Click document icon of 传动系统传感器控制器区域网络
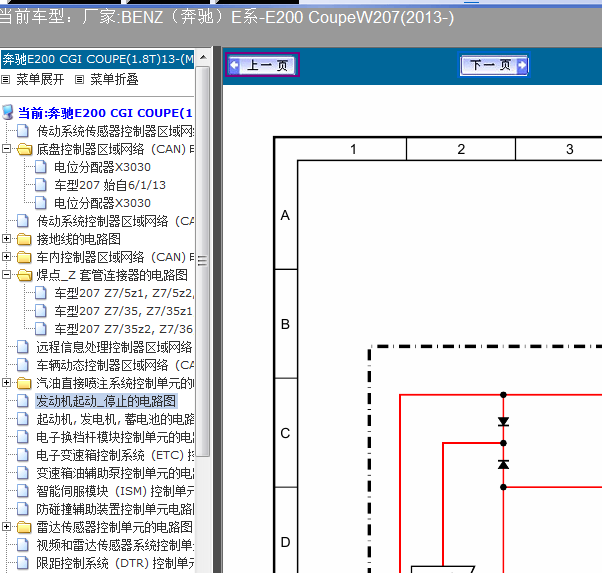602x573 pixels. coord(23,131)
